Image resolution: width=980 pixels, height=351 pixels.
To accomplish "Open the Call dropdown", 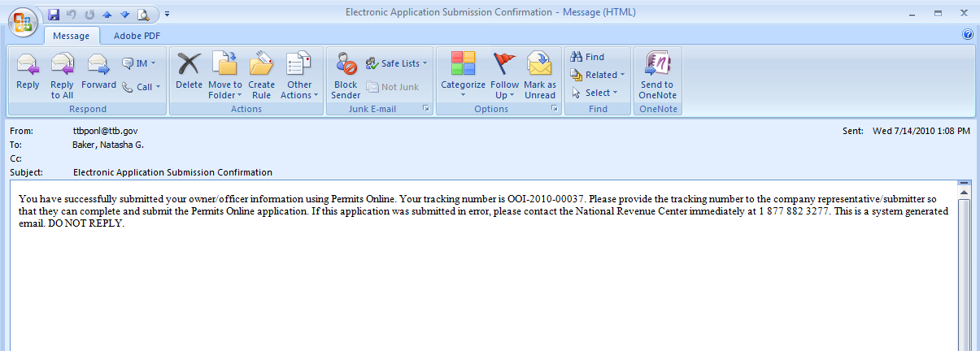I will [x=142, y=87].
